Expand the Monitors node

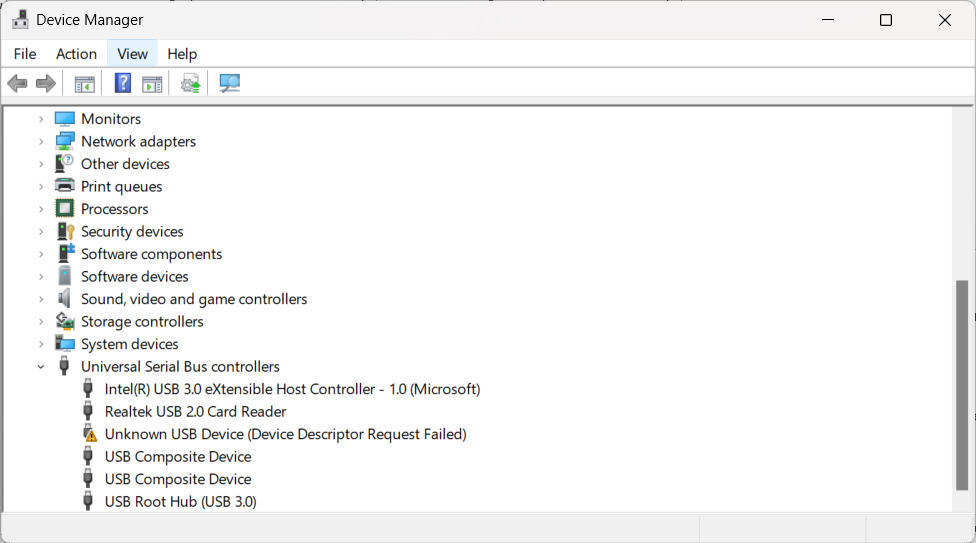41,119
